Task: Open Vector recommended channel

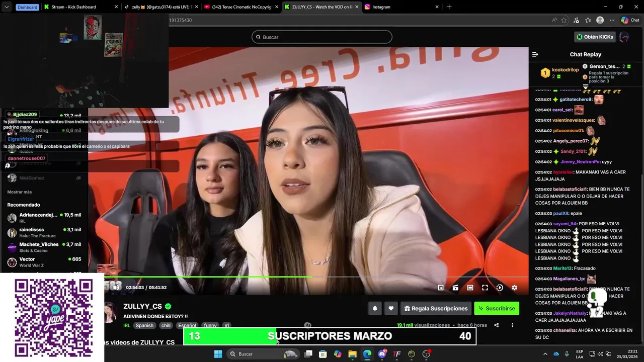Action: click(x=44, y=262)
